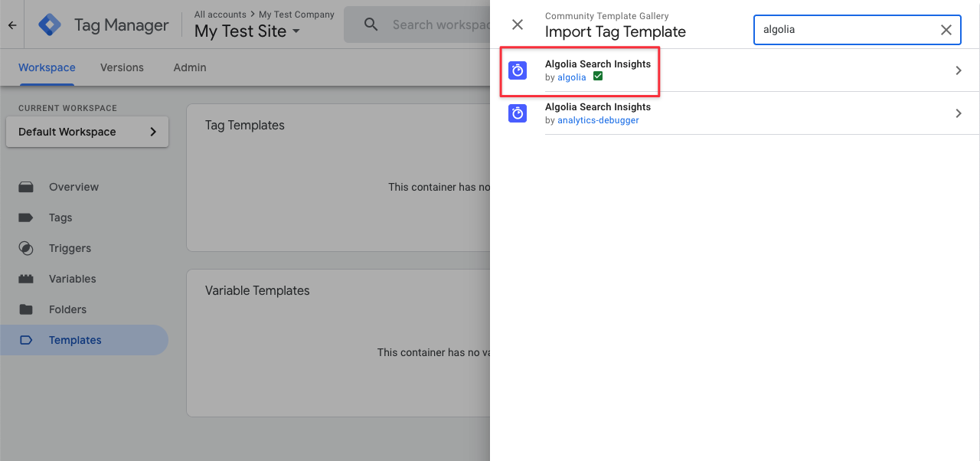Expand the Default Workspace selector
This screenshot has width=980, height=461.
pyautogui.click(x=87, y=132)
